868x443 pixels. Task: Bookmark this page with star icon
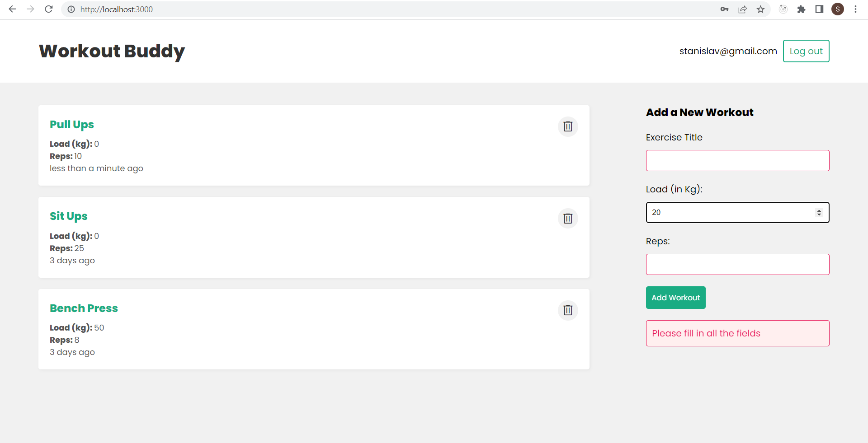(x=761, y=9)
